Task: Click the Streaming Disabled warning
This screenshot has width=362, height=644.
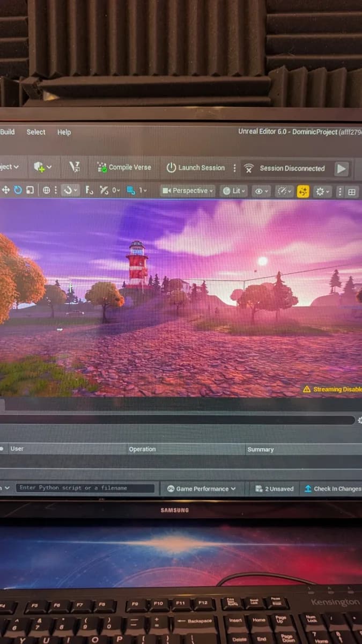Action: point(333,389)
